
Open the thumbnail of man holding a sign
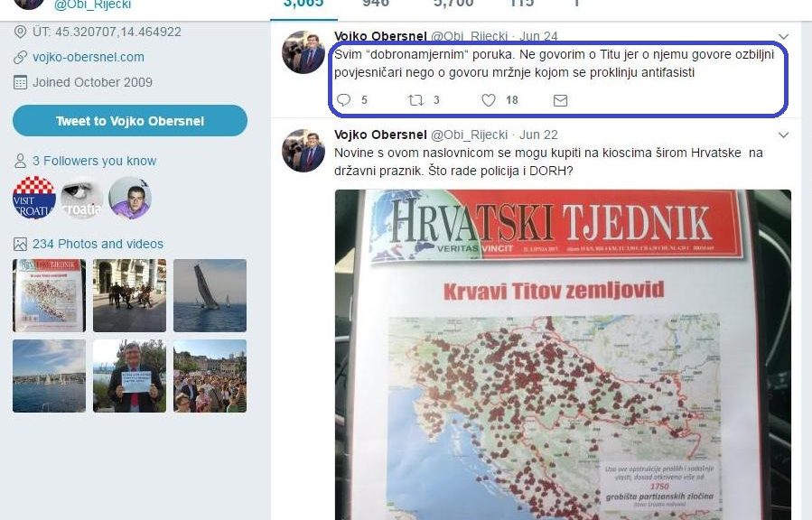(x=129, y=376)
